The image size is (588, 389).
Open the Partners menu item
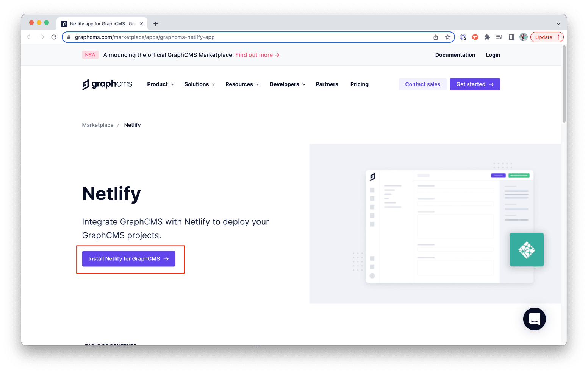(x=327, y=84)
